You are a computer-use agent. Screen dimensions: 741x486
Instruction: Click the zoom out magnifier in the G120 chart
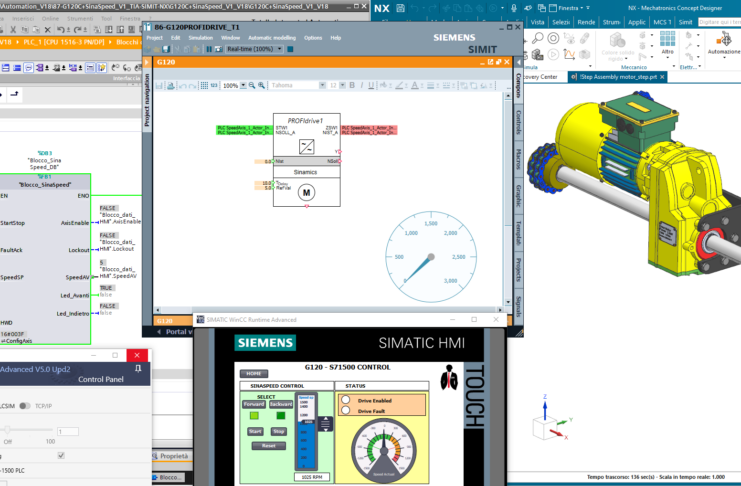252,86
